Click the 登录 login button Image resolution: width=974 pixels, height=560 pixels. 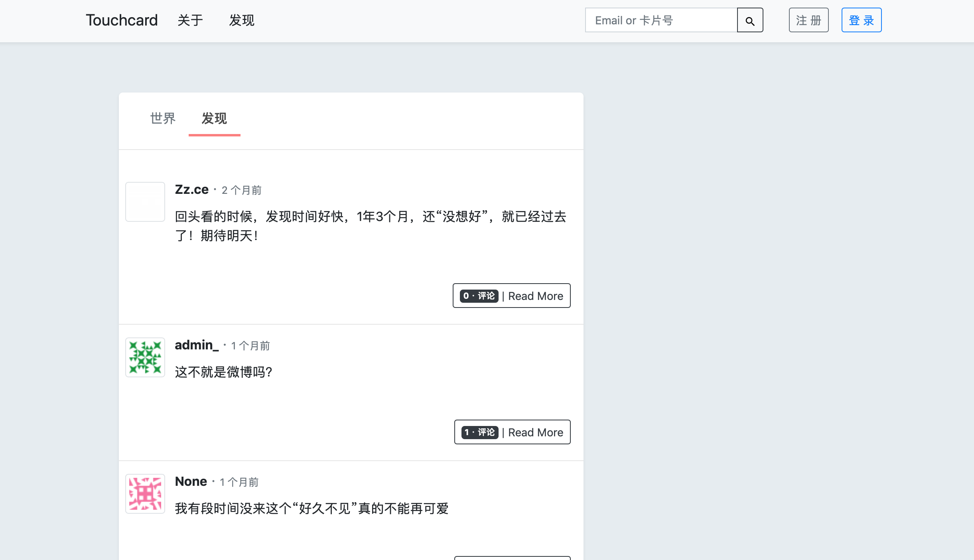coord(862,20)
